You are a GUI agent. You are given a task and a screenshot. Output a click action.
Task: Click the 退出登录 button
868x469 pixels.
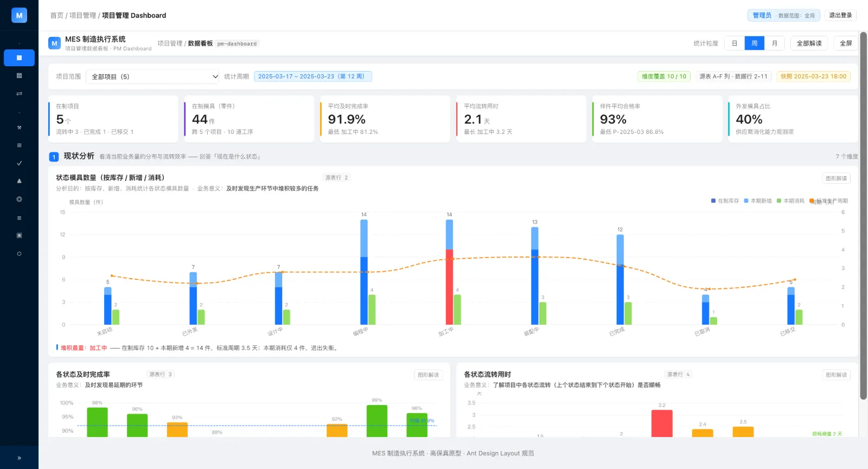pos(840,15)
